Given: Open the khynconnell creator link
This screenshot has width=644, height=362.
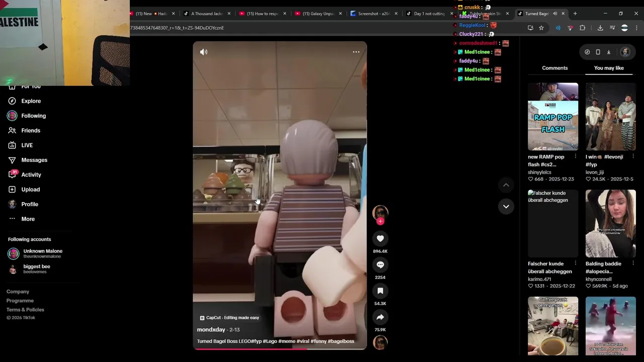Looking at the screenshot, I should point(599,279).
